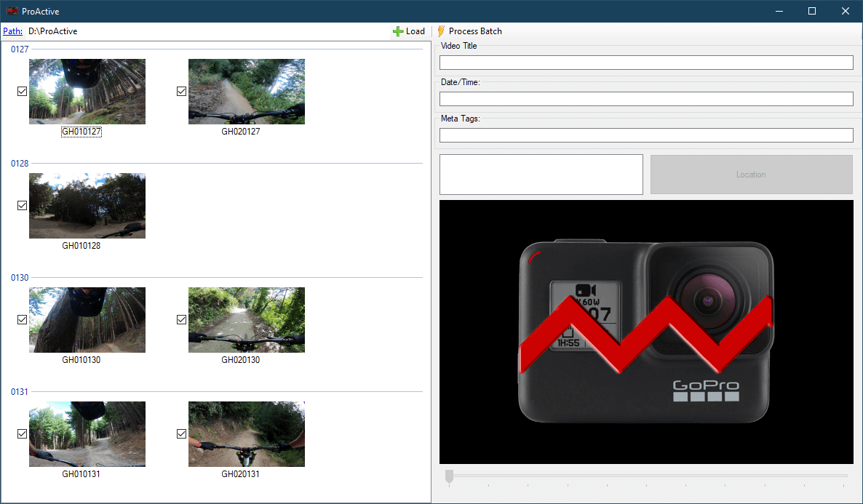The image size is (863, 504).
Task: Click the empty text box beside Location
Action: (541, 175)
